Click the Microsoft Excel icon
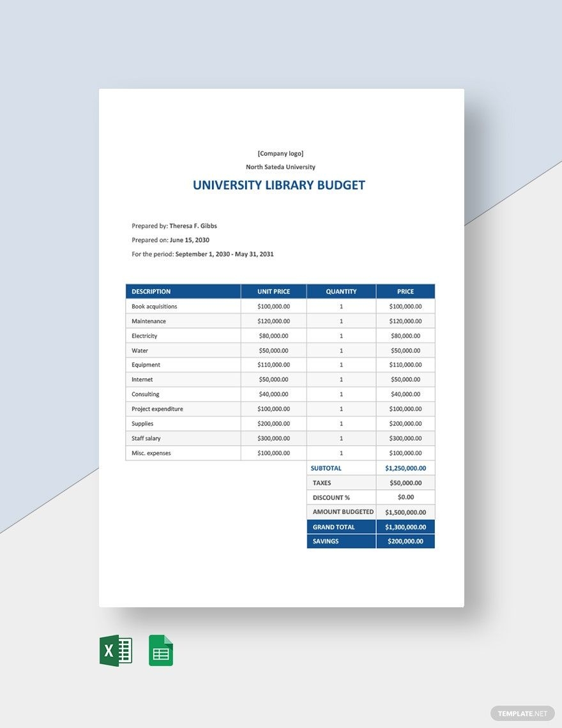 pos(116,650)
